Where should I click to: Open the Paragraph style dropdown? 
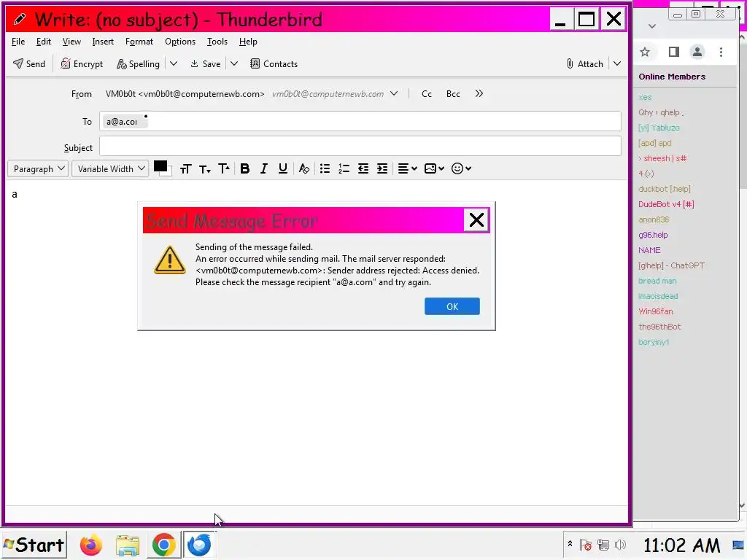38,168
